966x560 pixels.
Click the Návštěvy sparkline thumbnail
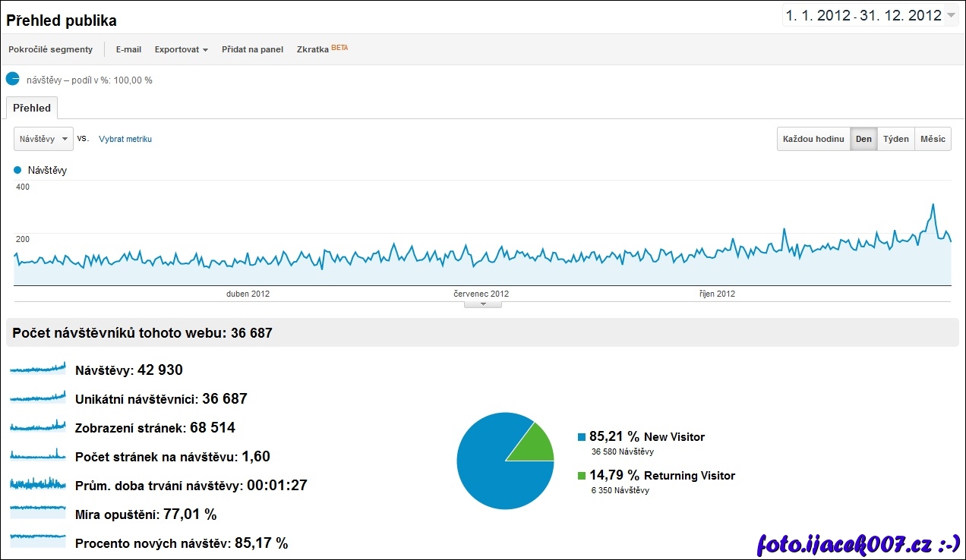tap(38, 370)
